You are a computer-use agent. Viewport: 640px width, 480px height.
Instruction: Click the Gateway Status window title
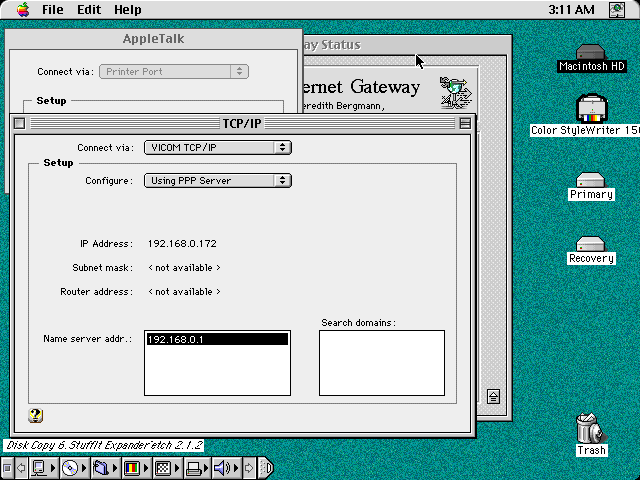(332, 44)
